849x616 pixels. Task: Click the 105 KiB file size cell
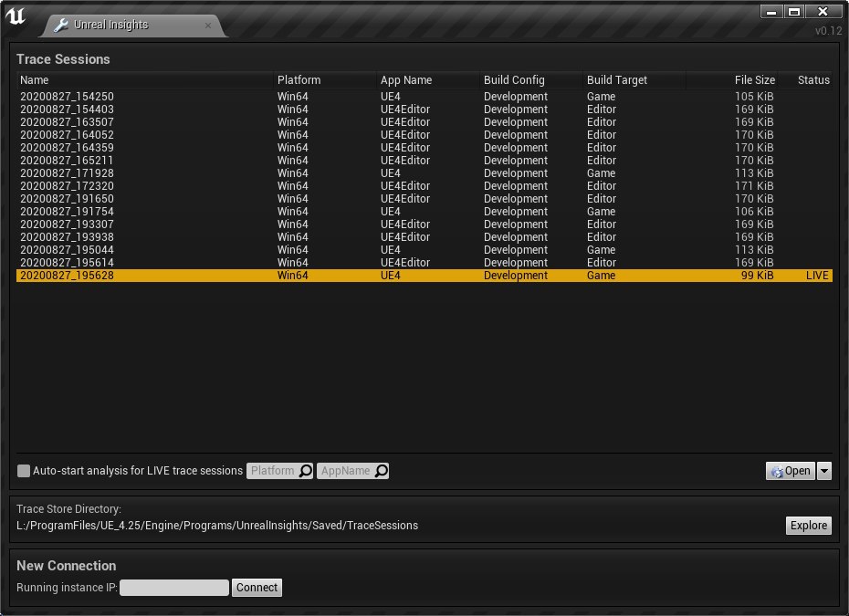754,97
